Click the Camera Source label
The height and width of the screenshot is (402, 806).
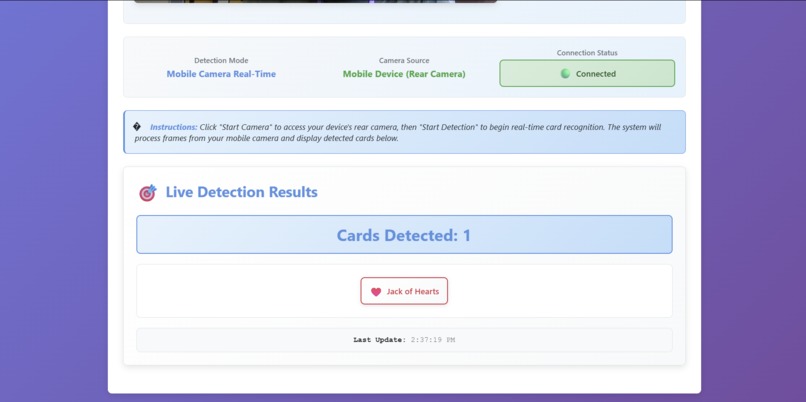tap(404, 61)
